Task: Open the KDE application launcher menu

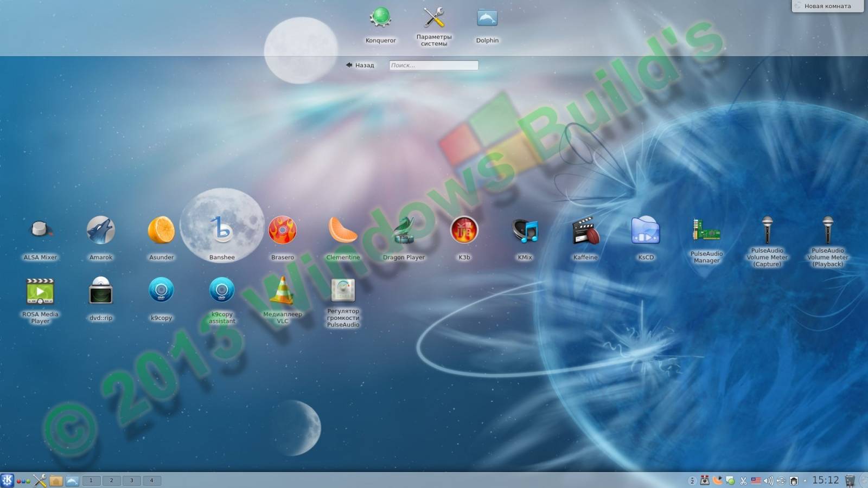Action: coord(7,480)
